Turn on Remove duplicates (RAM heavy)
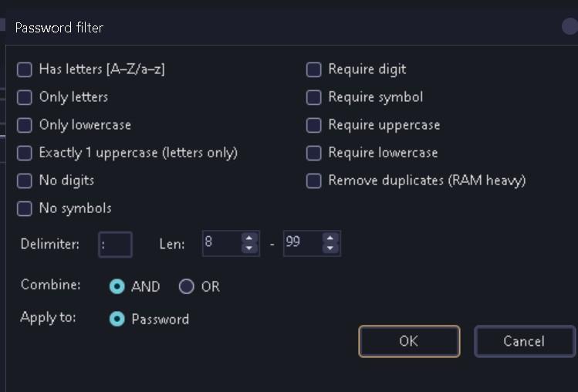The height and width of the screenshot is (392, 578). point(313,181)
